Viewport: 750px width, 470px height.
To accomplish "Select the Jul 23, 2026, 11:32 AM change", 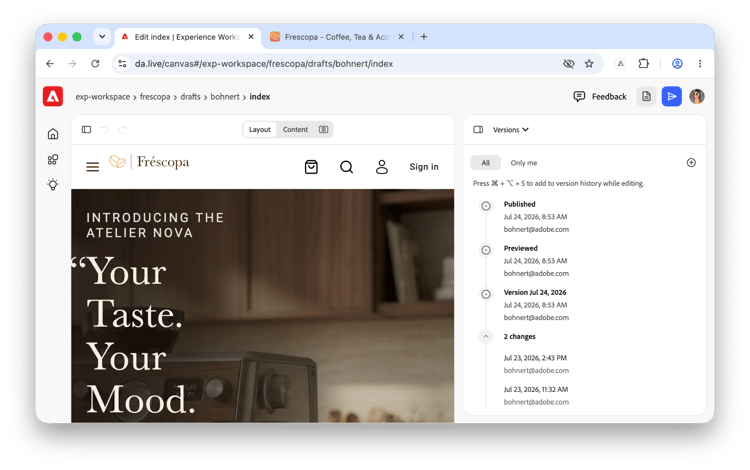I will pos(536,396).
